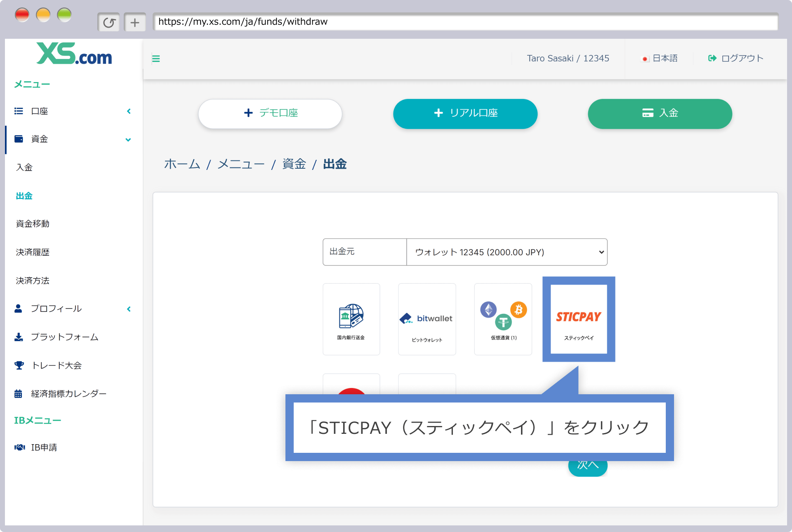Click the green window maximize button

tap(64, 15)
